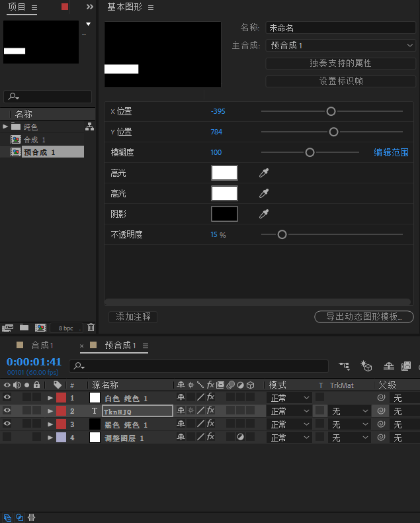Click the red label color in Project panel
Viewport: 420px width, 523px height.
tap(65, 7)
